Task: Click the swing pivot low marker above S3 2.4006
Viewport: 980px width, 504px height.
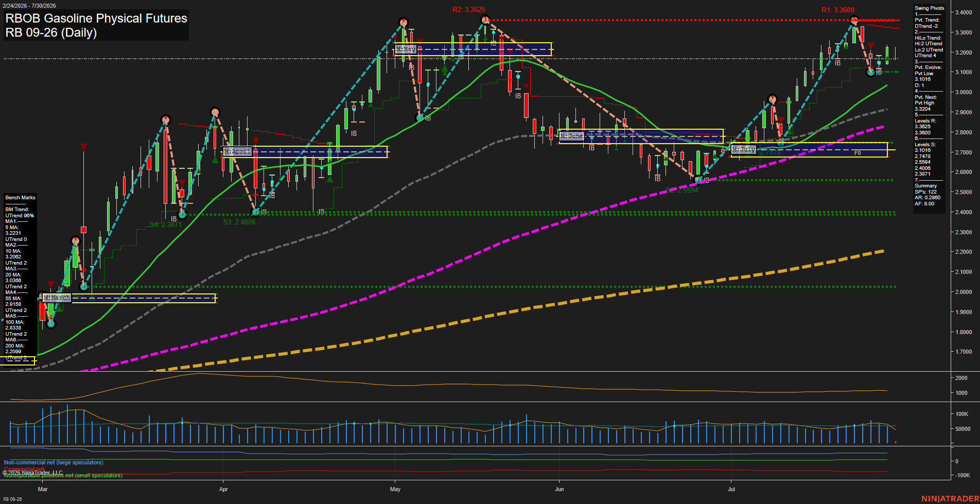Action: pos(255,212)
